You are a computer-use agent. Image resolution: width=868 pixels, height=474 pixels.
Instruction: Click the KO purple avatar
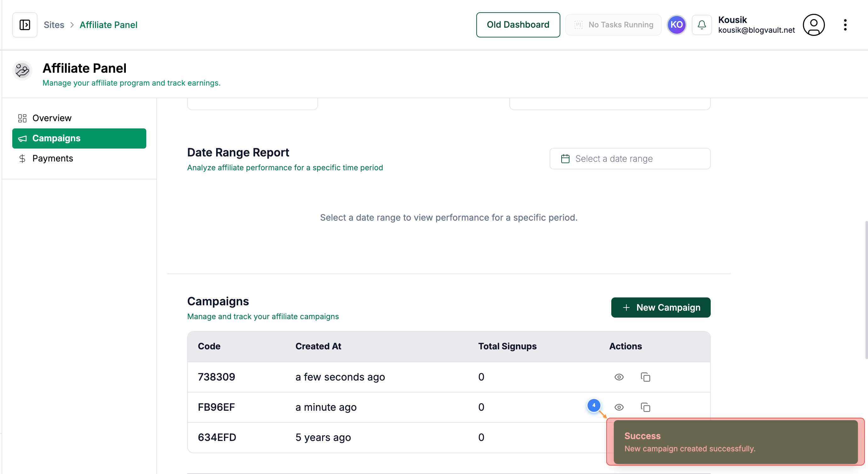(676, 25)
